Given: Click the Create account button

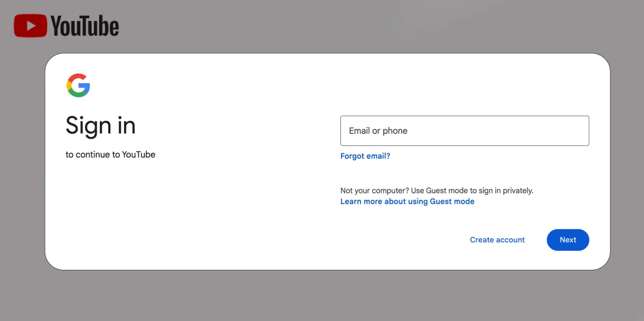Looking at the screenshot, I should click(497, 240).
